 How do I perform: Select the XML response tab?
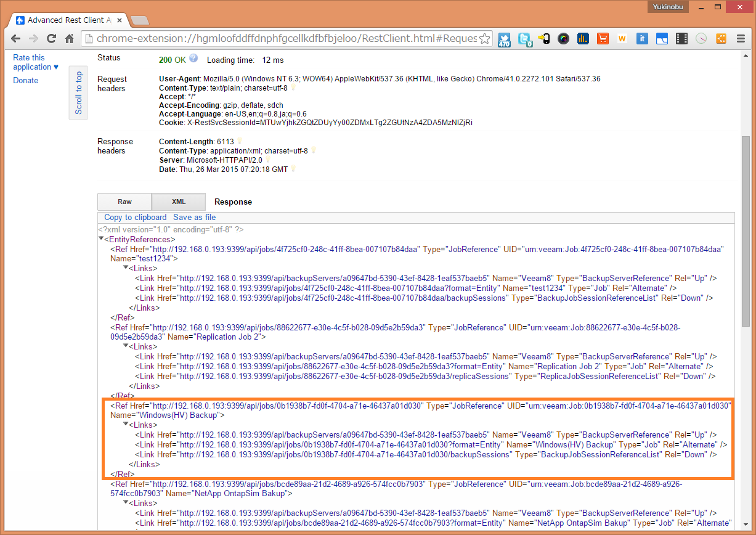(179, 202)
